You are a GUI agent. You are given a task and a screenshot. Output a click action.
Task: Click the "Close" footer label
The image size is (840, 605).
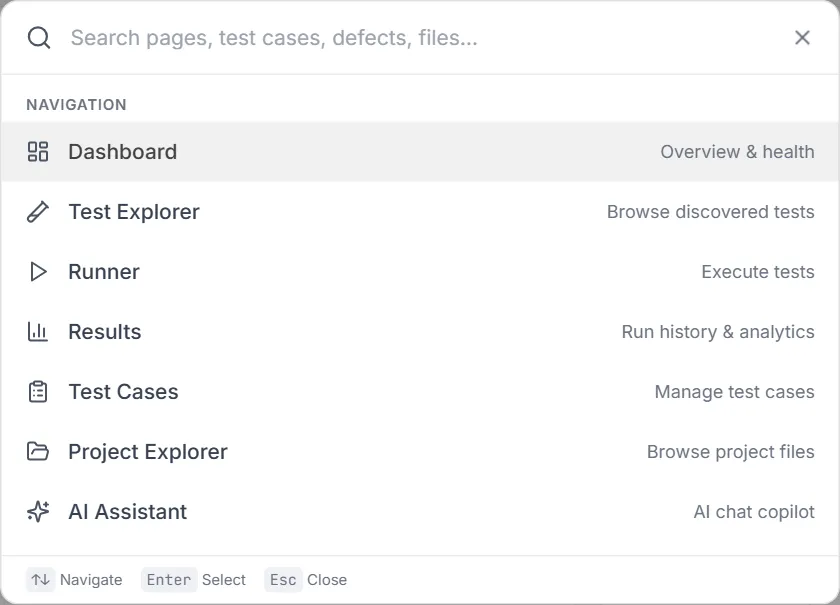(x=327, y=580)
